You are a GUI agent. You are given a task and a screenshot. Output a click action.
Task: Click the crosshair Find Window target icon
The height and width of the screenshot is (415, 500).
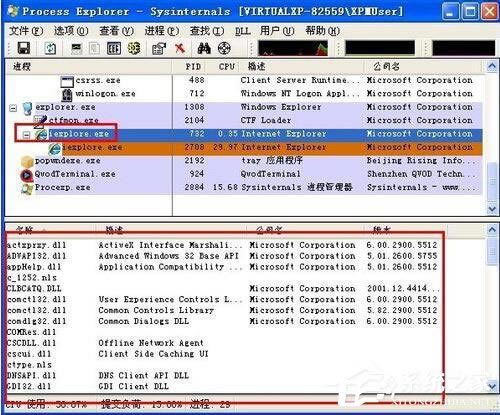click(x=224, y=49)
